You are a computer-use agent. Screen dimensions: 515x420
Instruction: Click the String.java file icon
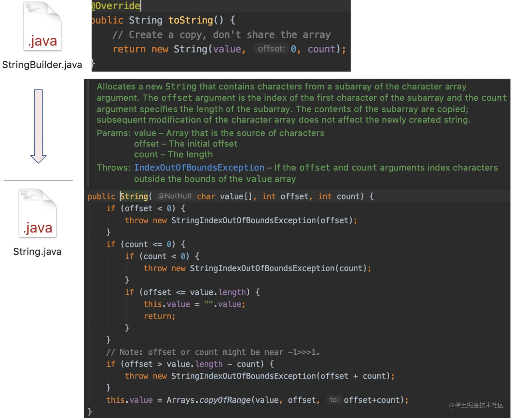pyautogui.click(x=37, y=213)
